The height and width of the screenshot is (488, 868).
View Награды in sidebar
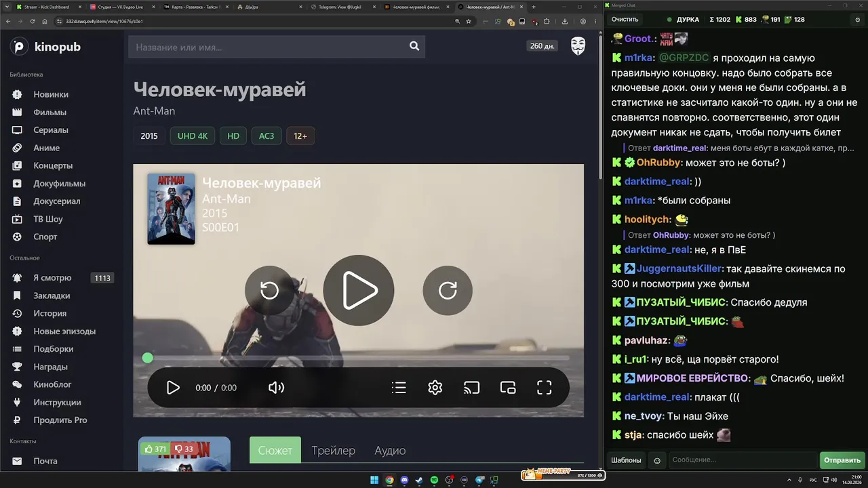pos(50,367)
